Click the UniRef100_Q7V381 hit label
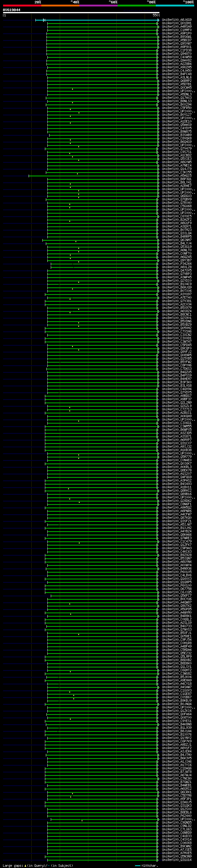The height and width of the screenshot is (868, 197). click(x=177, y=301)
